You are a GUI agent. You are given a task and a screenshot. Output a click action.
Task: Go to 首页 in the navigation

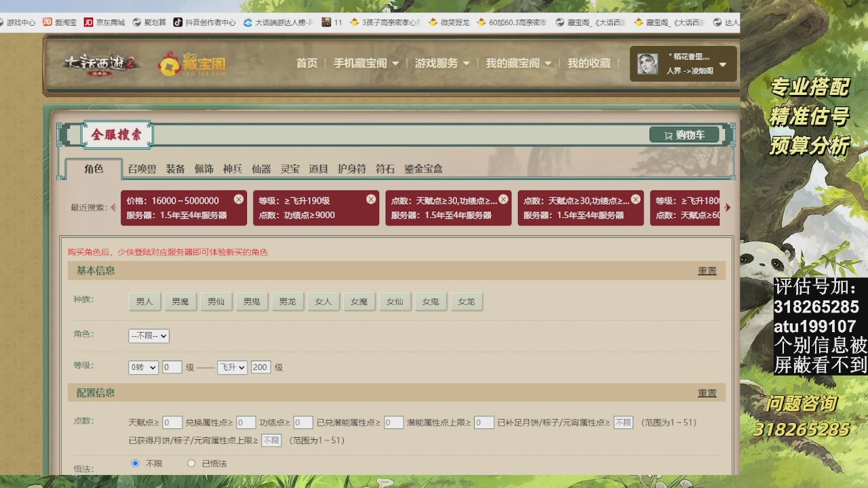coord(307,63)
